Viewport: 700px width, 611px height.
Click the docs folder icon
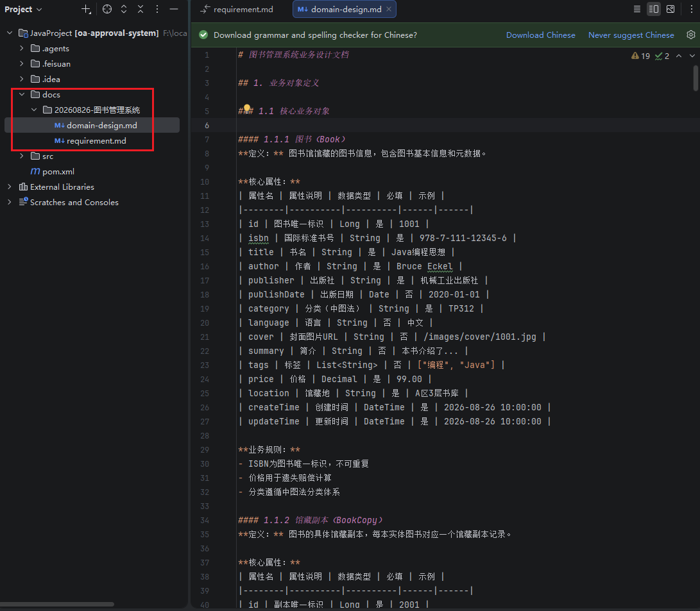click(x=35, y=94)
